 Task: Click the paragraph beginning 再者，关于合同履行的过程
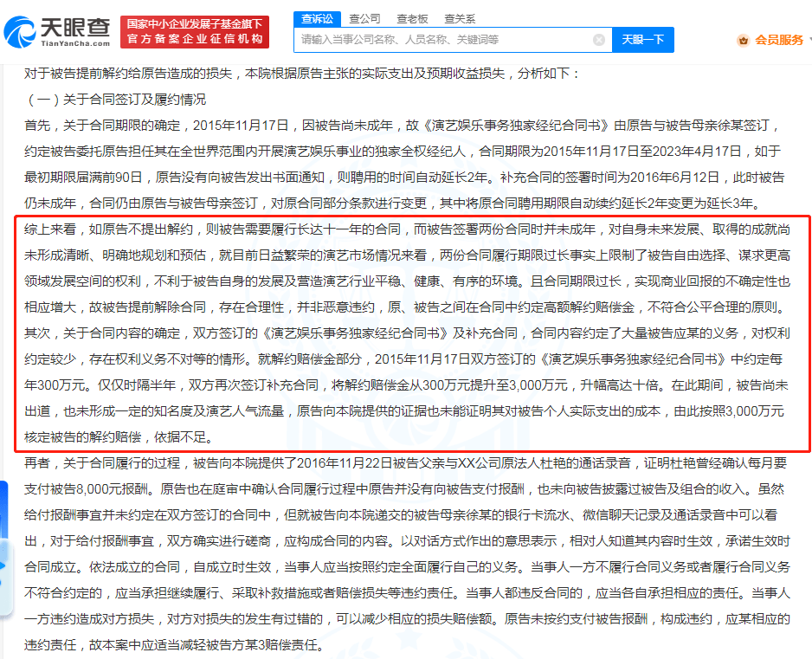pos(407,554)
